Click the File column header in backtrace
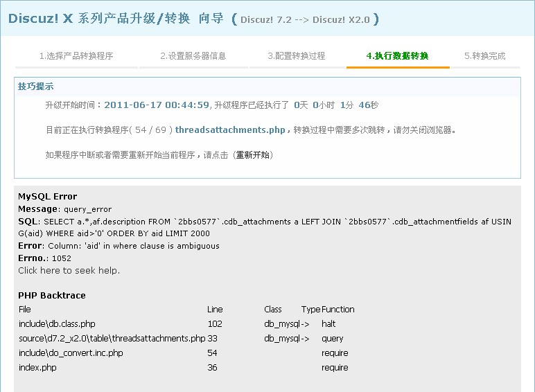This screenshot has width=535, height=392. point(25,309)
